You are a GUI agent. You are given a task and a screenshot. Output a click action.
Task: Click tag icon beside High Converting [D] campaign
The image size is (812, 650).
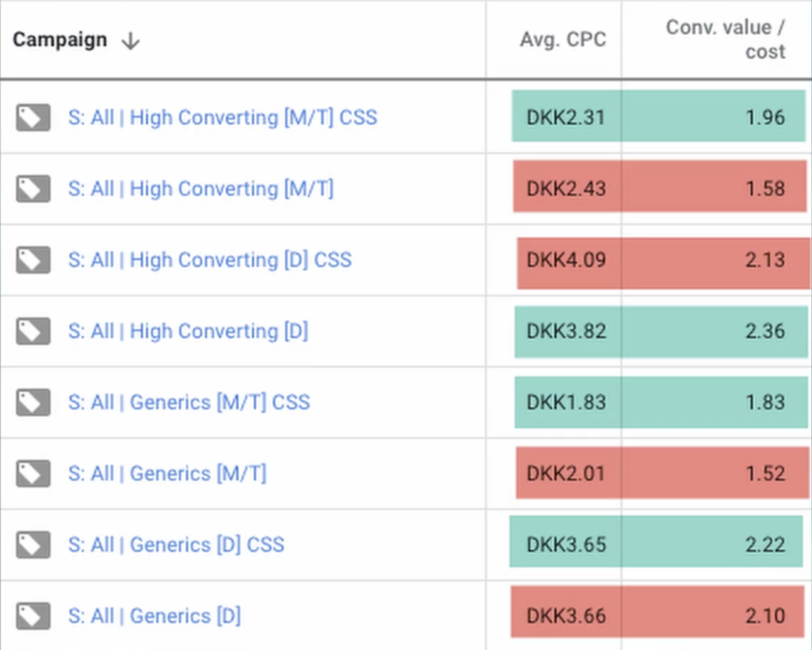pyautogui.click(x=33, y=331)
